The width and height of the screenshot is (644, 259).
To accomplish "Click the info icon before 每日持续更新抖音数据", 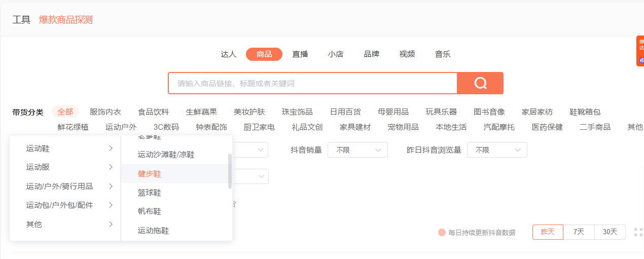I will (442, 232).
